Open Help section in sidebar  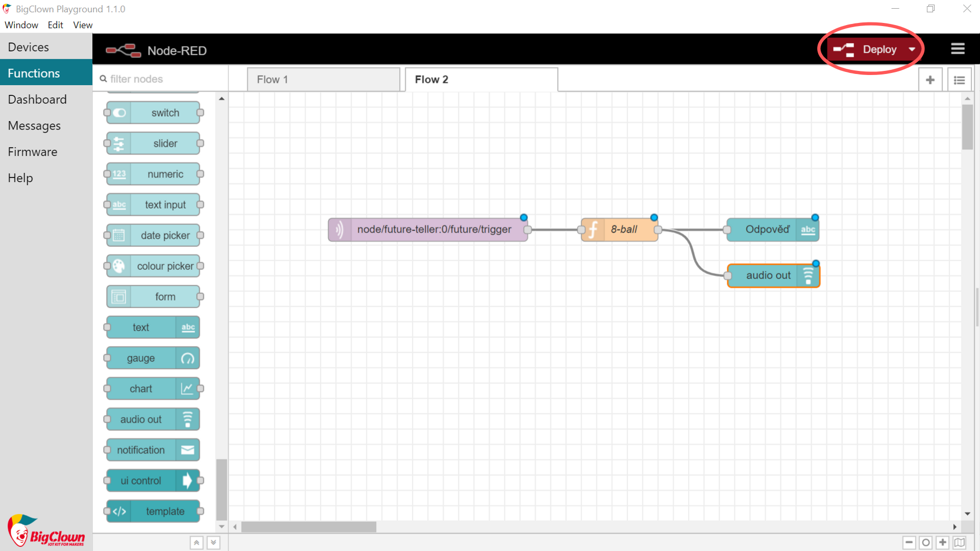[x=46, y=178]
